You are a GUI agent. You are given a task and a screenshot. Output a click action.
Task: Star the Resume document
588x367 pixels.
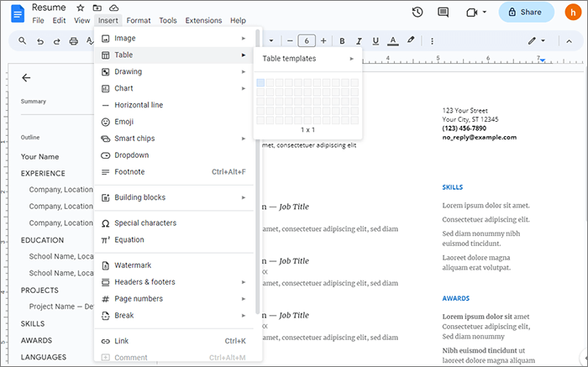(81, 8)
